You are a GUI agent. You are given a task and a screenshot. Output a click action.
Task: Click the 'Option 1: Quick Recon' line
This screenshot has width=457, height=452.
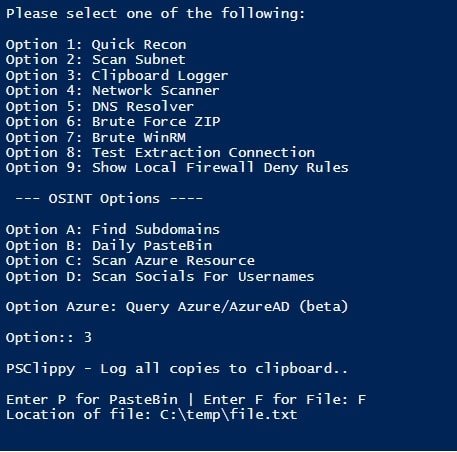[96, 45]
